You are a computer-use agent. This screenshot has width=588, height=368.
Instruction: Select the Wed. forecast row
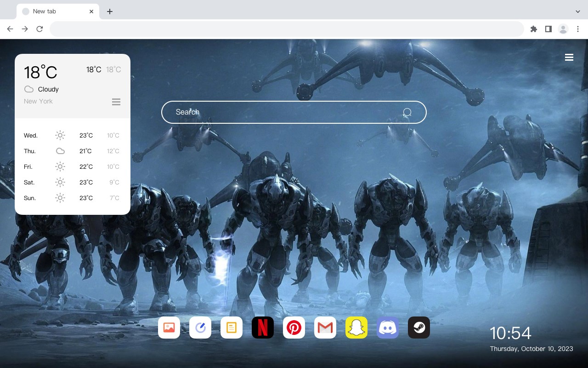72,135
